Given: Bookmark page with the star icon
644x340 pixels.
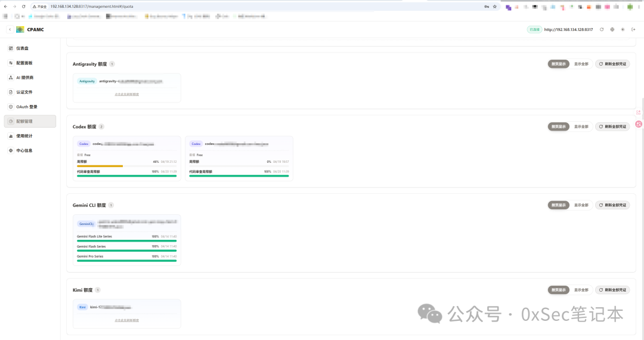Looking at the screenshot, I should 495,7.
